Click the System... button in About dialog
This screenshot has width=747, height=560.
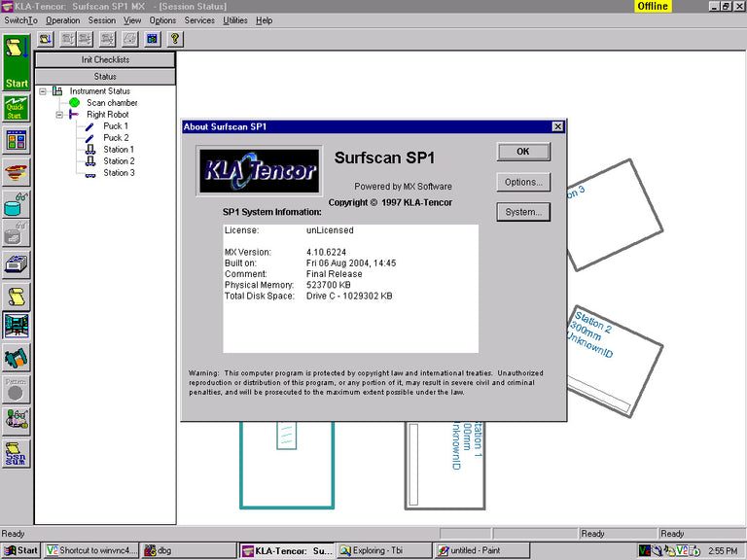tap(523, 212)
